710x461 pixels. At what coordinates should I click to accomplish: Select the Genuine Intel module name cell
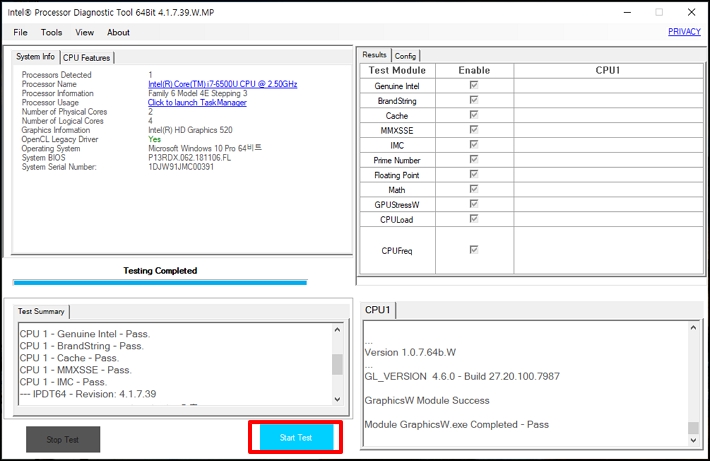pos(398,86)
